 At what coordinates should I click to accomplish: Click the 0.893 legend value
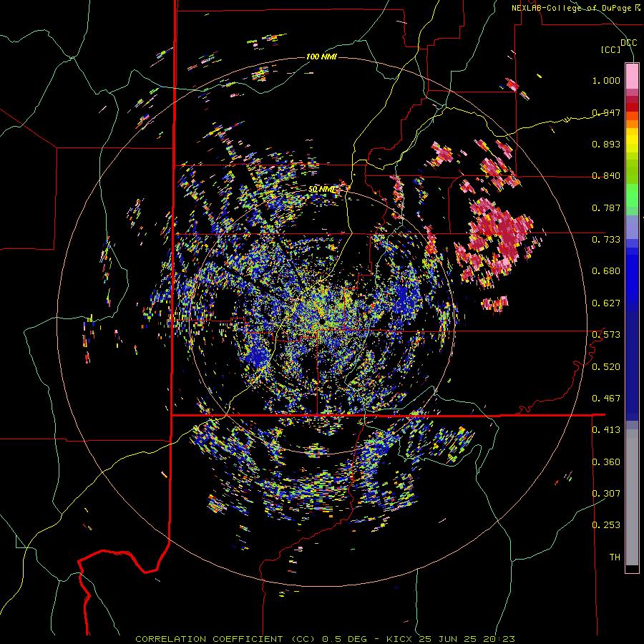606,144
